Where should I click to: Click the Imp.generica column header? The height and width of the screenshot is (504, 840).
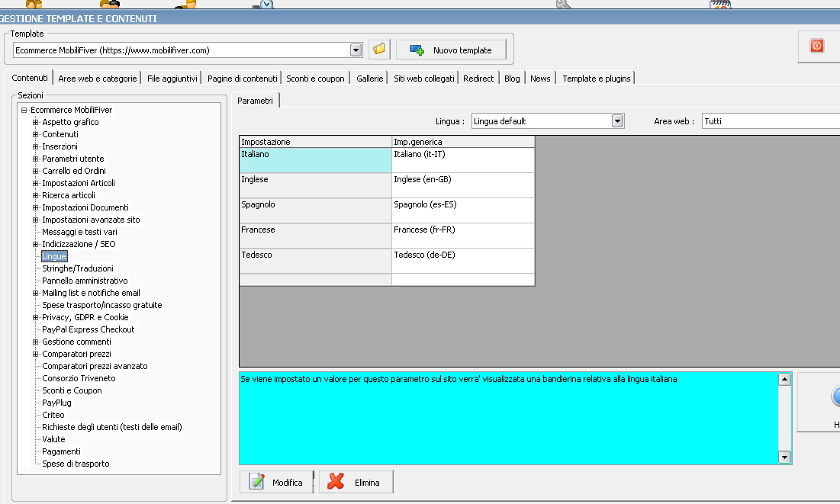[x=463, y=142]
